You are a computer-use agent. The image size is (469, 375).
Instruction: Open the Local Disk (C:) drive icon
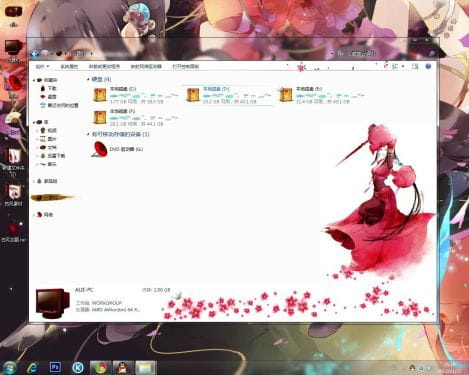100,95
